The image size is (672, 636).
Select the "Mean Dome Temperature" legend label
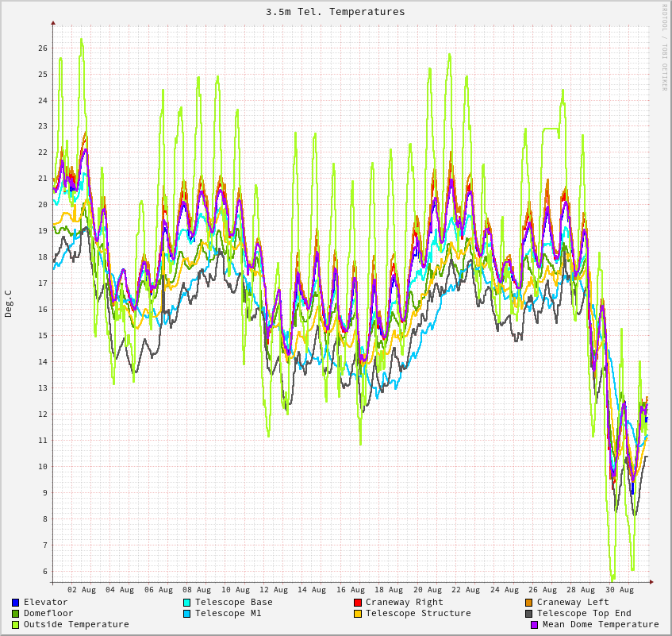(601, 625)
